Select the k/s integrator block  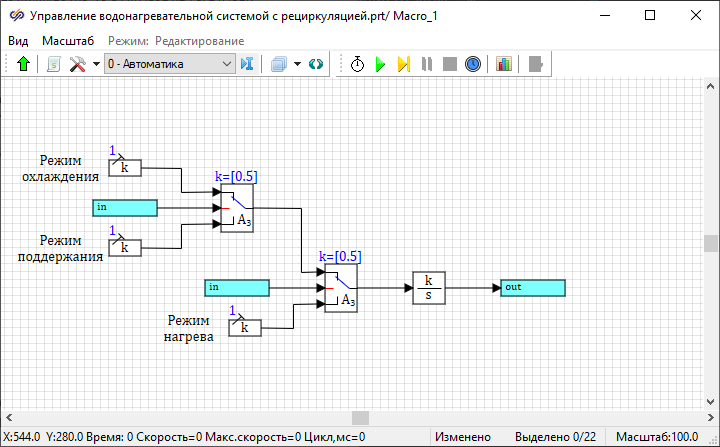pos(428,288)
